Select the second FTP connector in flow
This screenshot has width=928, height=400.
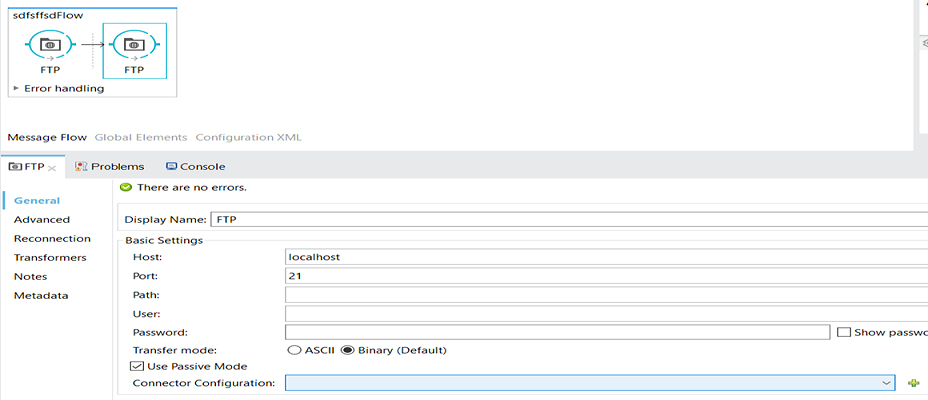coord(133,46)
